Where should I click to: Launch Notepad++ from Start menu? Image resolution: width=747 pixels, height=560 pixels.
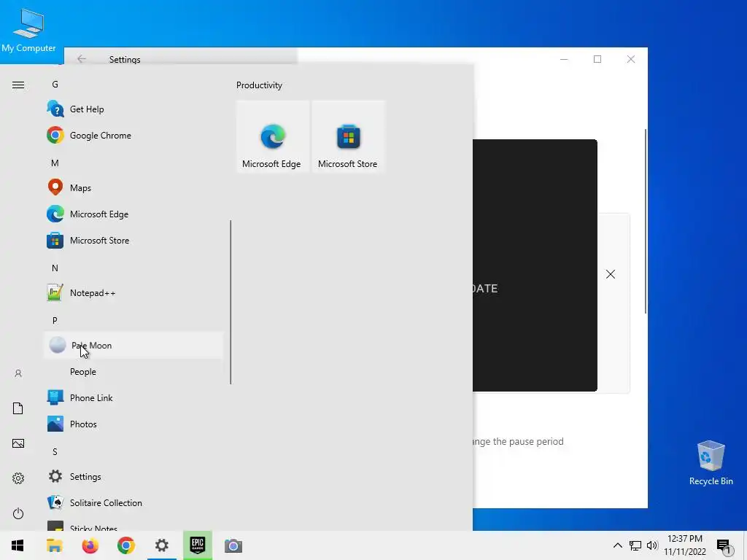coord(133,293)
